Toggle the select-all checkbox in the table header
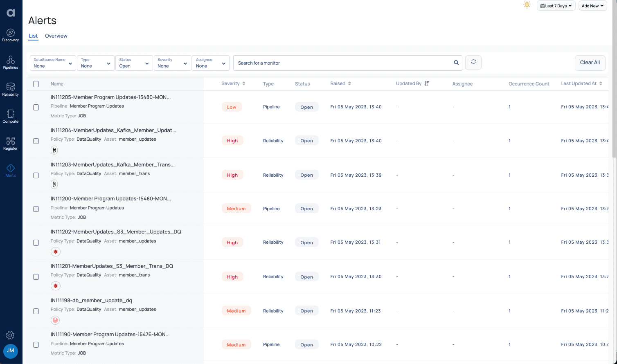The width and height of the screenshot is (617, 364). [36, 84]
